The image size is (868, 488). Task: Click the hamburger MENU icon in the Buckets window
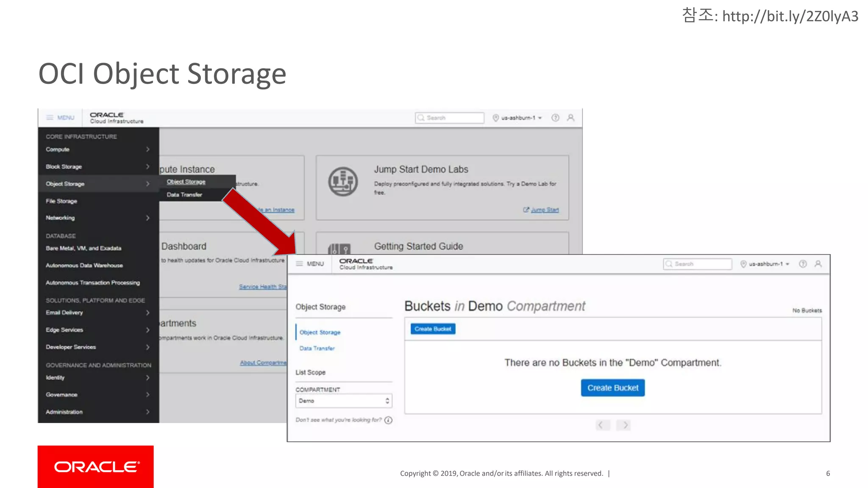click(x=299, y=263)
